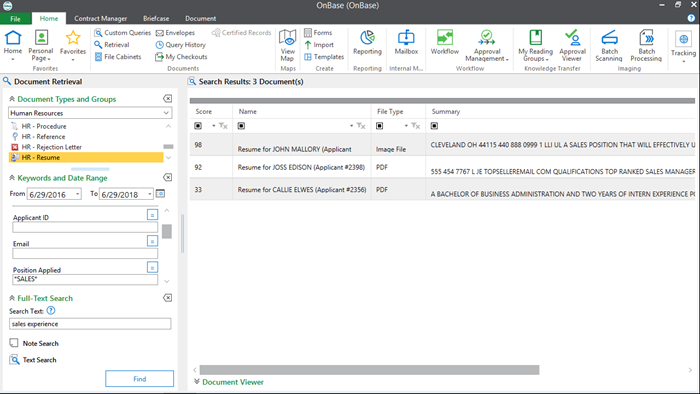Open My Checkouts
This screenshot has height=394, width=700.
click(181, 57)
